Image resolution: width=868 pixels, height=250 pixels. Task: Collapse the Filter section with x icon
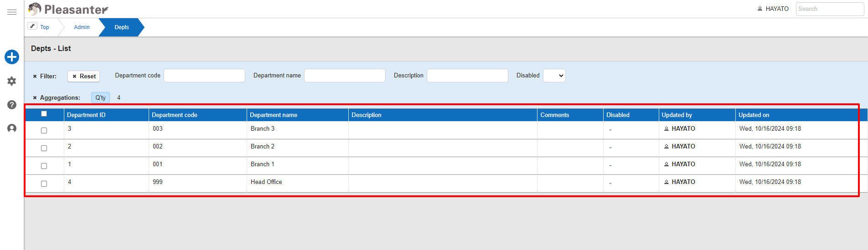point(35,77)
